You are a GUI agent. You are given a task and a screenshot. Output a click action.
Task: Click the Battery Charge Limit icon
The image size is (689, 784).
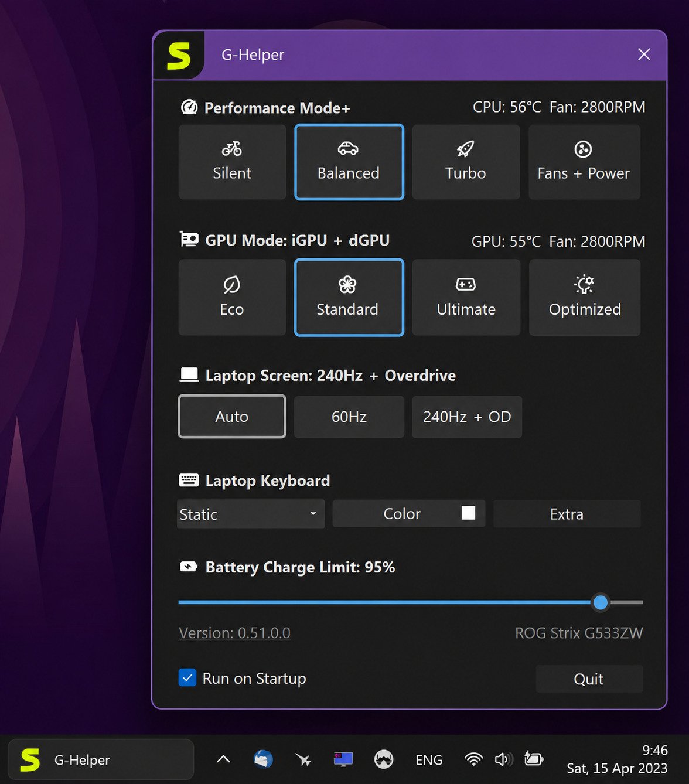point(189,567)
